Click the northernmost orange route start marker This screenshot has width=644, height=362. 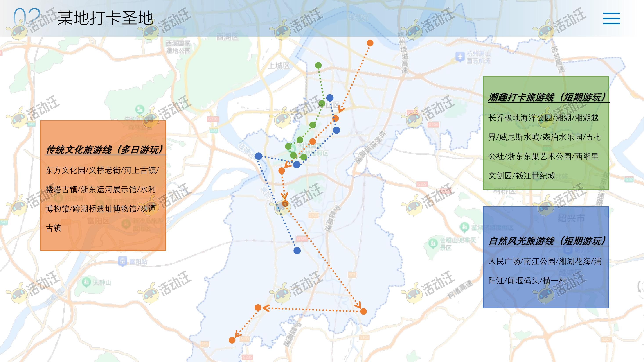tap(370, 43)
